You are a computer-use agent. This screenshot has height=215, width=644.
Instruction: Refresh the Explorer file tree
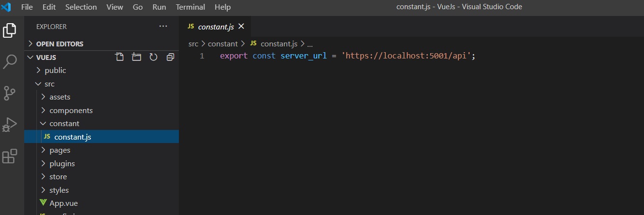[x=153, y=57]
